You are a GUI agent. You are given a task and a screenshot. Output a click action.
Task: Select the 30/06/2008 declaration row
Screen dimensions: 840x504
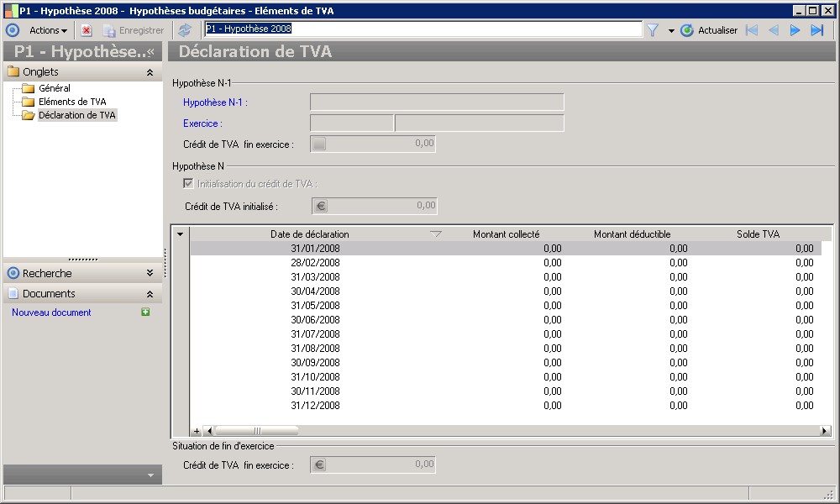[x=315, y=319]
